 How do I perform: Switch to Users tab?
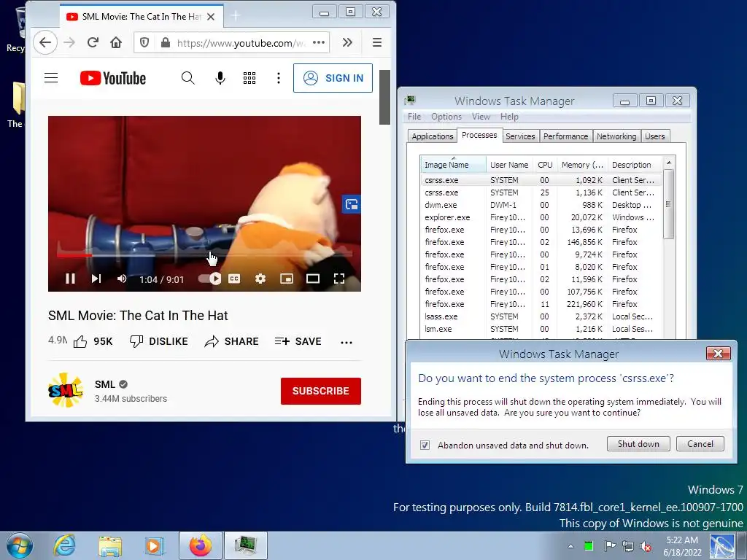coord(654,136)
